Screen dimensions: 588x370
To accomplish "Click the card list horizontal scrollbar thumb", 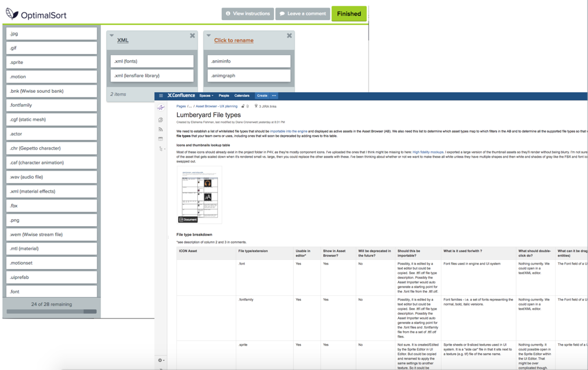I will tap(89, 311).
